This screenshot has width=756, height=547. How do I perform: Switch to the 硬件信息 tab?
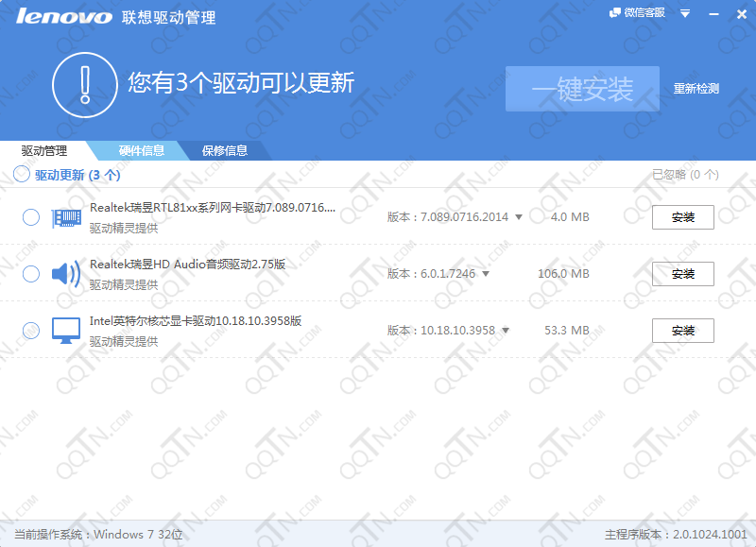[141, 150]
